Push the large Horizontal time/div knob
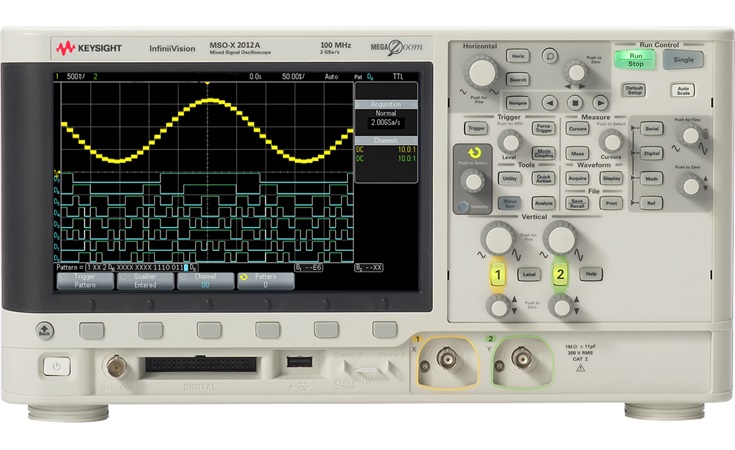This screenshot has height=450, width=735. point(481,72)
